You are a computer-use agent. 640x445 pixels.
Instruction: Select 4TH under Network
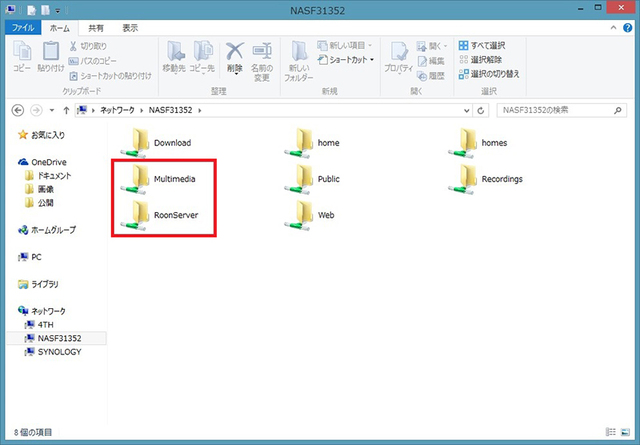pos(39,325)
